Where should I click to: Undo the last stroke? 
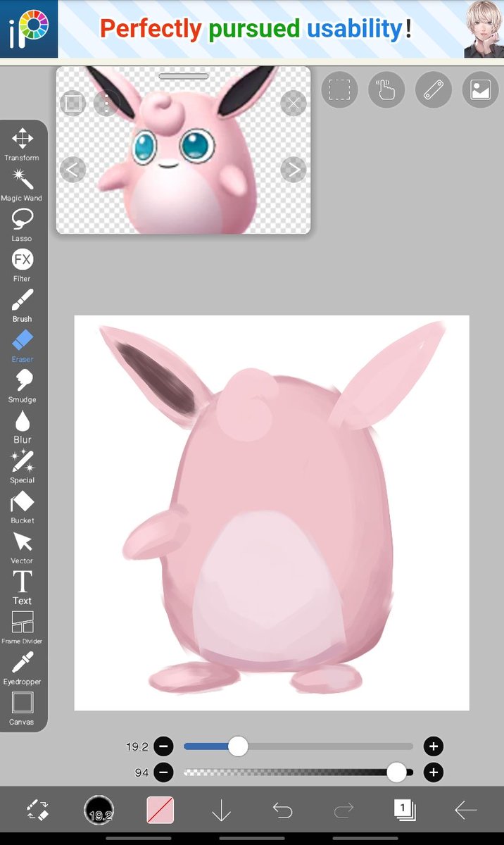282,811
